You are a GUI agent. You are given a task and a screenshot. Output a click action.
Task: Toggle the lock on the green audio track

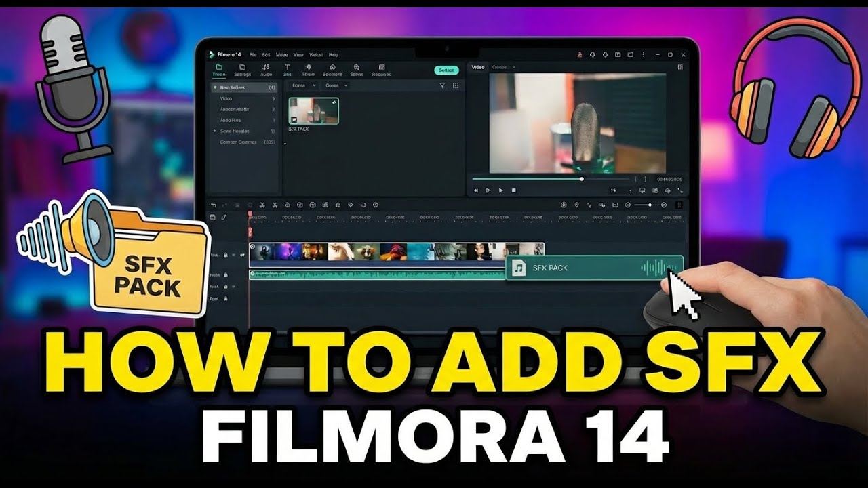point(226,274)
